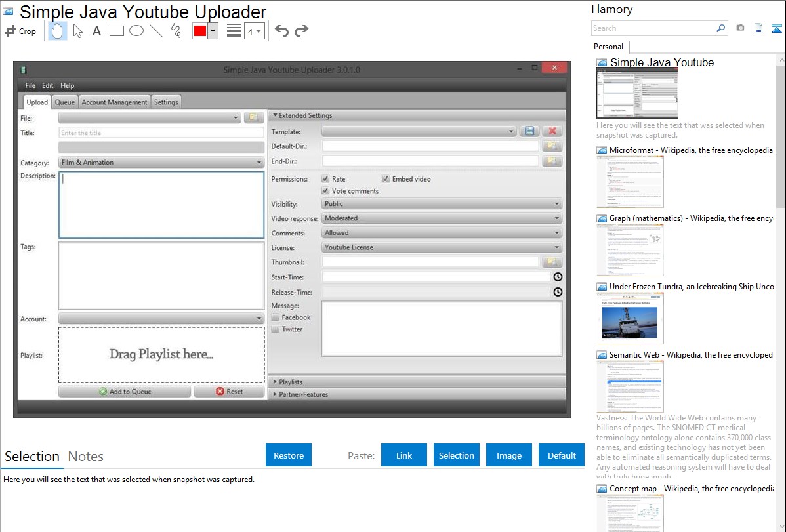Open the line width dropdown showing 4
The height and width of the screenshot is (532, 786).
(x=254, y=31)
